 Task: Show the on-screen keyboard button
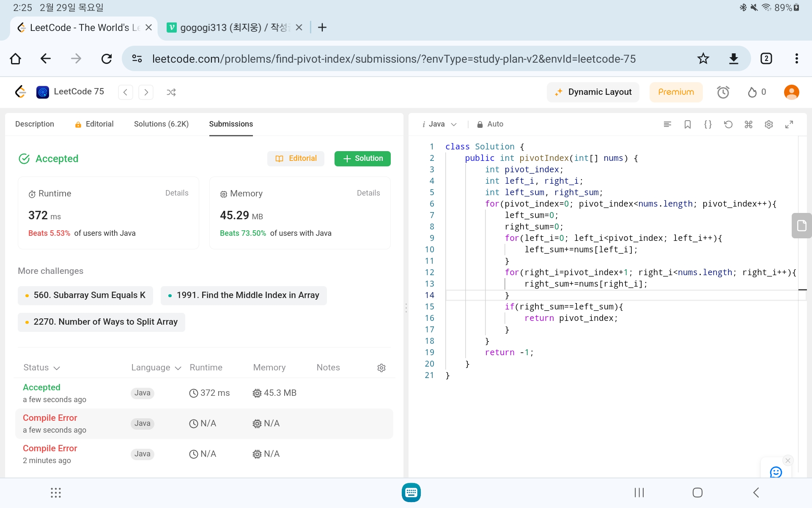pos(411,493)
